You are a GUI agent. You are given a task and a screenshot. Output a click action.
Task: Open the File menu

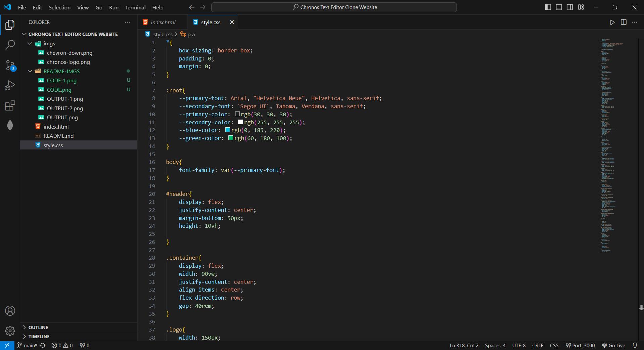[x=22, y=7]
